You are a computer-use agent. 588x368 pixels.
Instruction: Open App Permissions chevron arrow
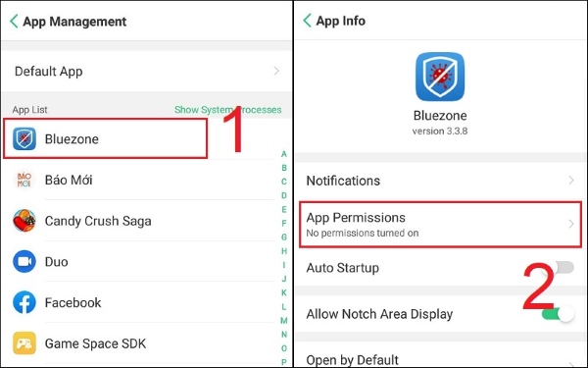pyautogui.click(x=571, y=224)
